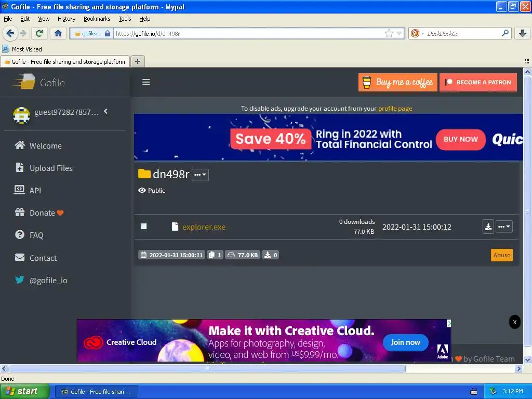Click the horizontal scrollbar right arrow
532x399 pixels.
519,368
